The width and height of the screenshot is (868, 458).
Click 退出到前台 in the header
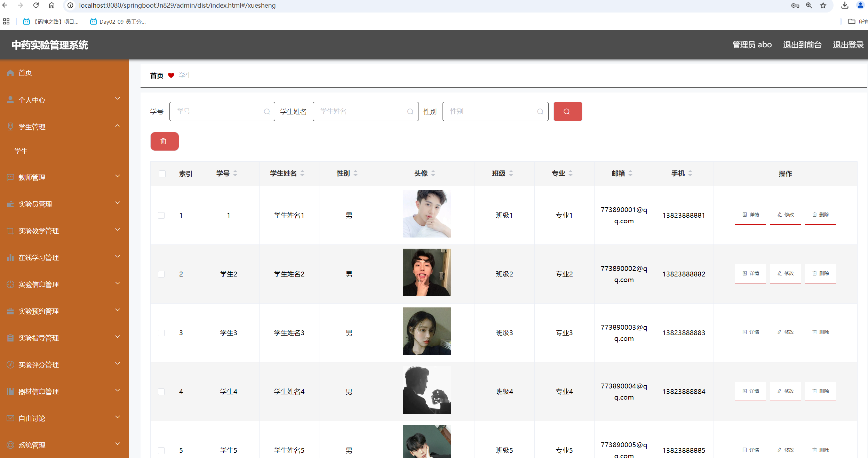[802, 45]
